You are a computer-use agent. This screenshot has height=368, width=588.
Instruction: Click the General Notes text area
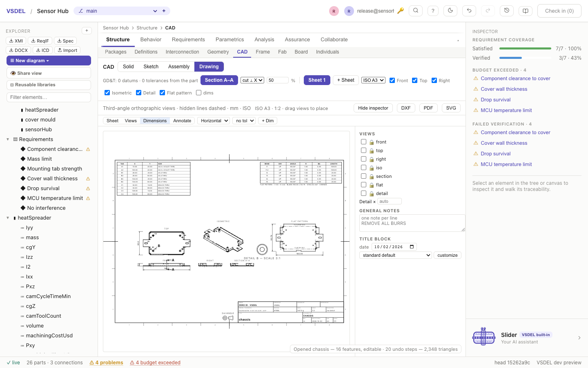(x=412, y=223)
